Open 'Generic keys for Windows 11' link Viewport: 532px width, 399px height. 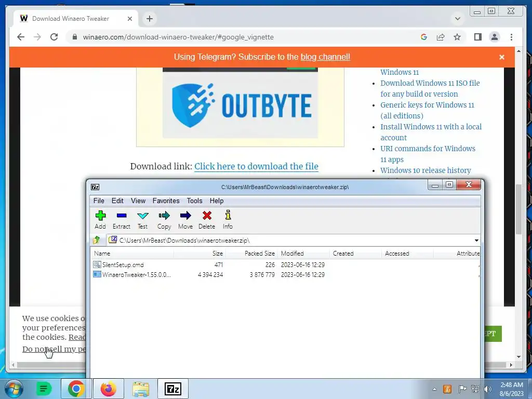coord(427,110)
